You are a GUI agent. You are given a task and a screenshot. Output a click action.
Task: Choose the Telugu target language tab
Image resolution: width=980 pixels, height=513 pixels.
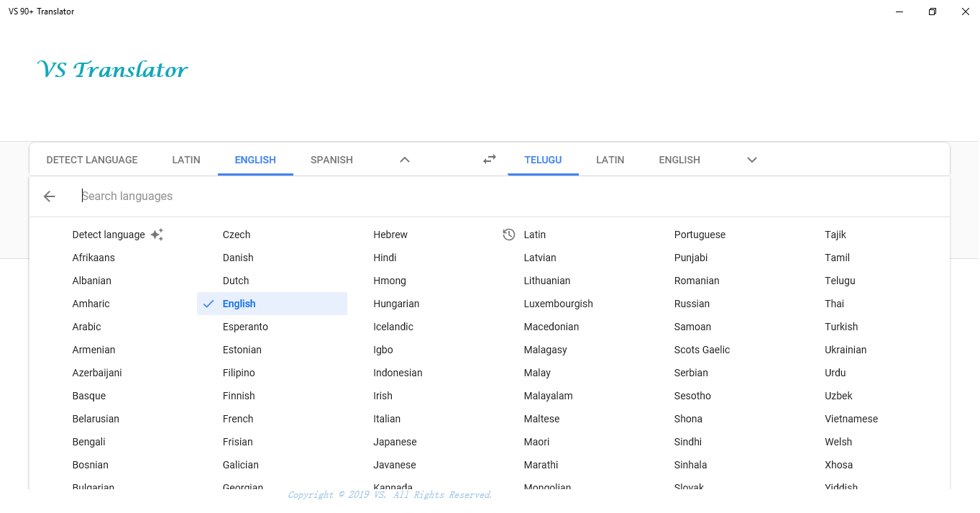(543, 160)
